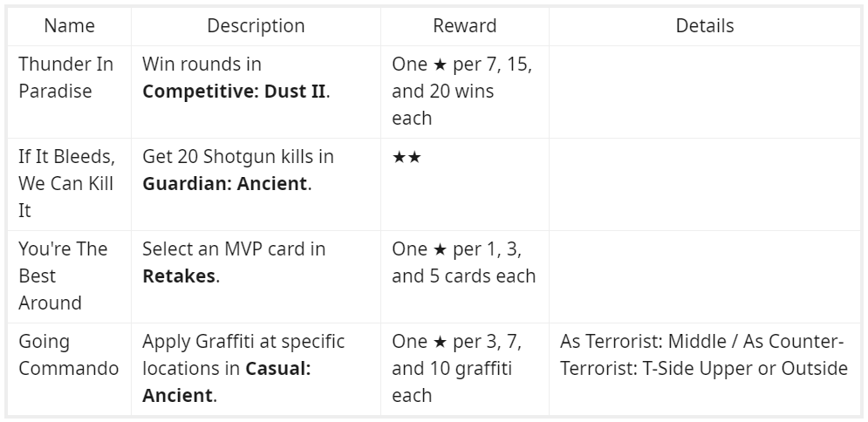
Task: Click the star in Thunder In Paradise reward
Action: 441,65
